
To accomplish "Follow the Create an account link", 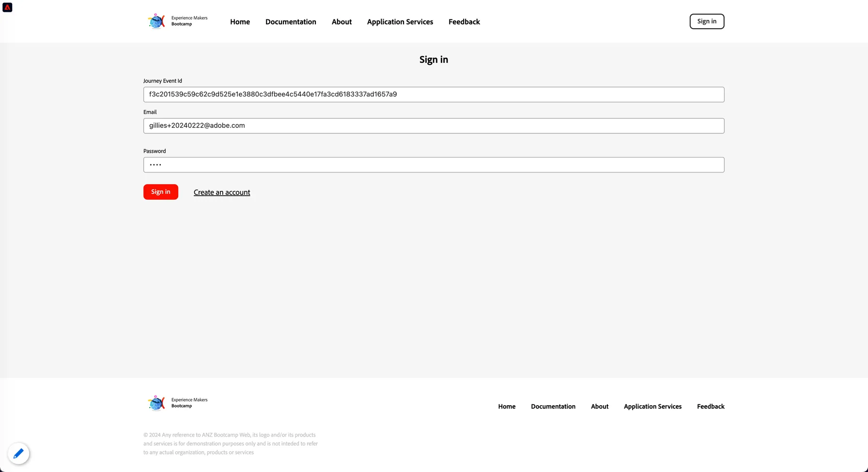I will pos(222,192).
